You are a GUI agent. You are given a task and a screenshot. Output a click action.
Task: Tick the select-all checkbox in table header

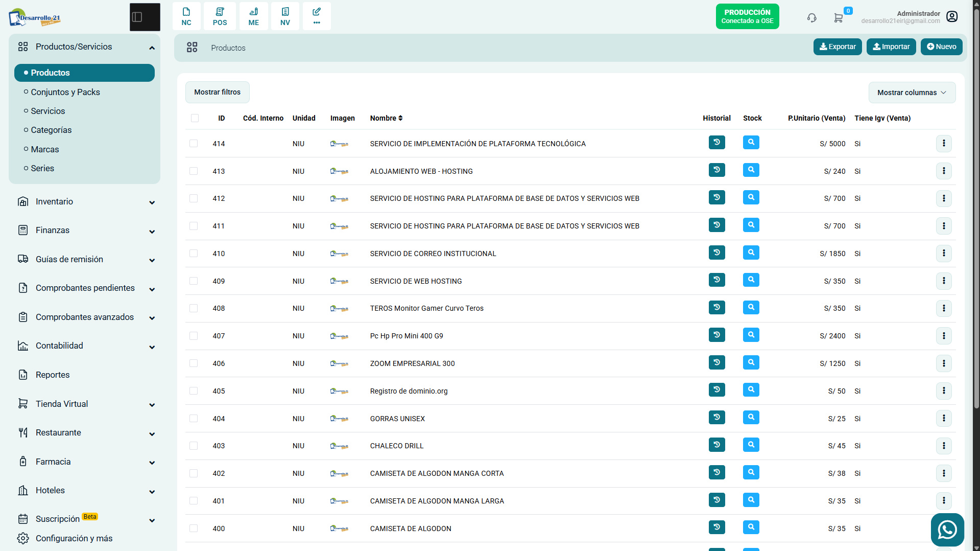click(x=195, y=118)
